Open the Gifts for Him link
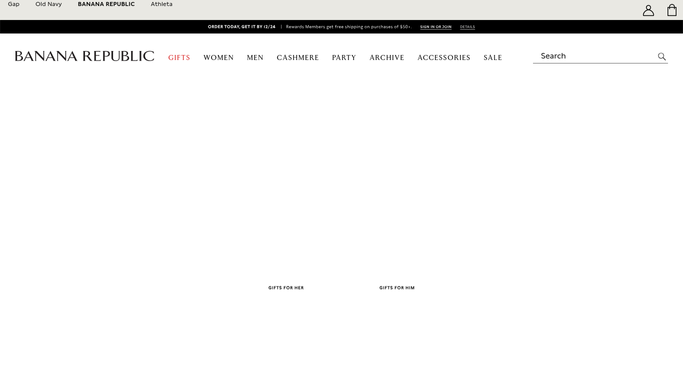Image resolution: width=683 pixels, height=384 pixels. pyautogui.click(x=397, y=288)
